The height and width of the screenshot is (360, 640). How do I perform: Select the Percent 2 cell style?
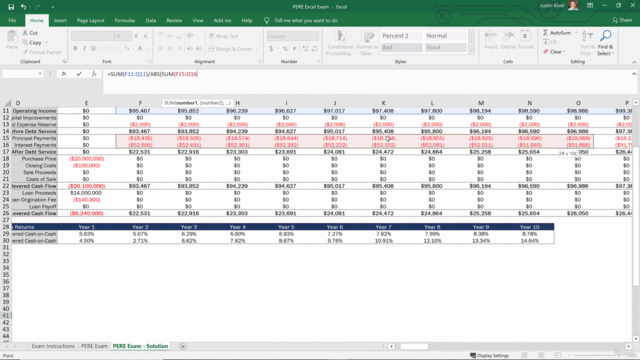click(401, 36)
